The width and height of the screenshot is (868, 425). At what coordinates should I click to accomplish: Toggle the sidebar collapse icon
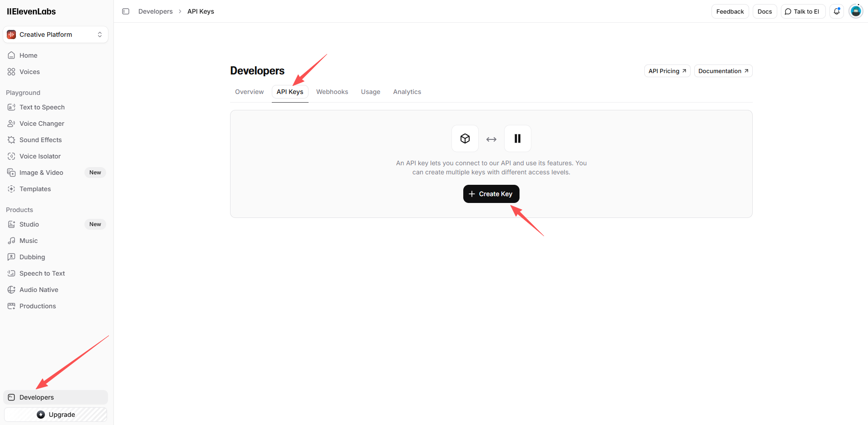(x=126, y=11)
